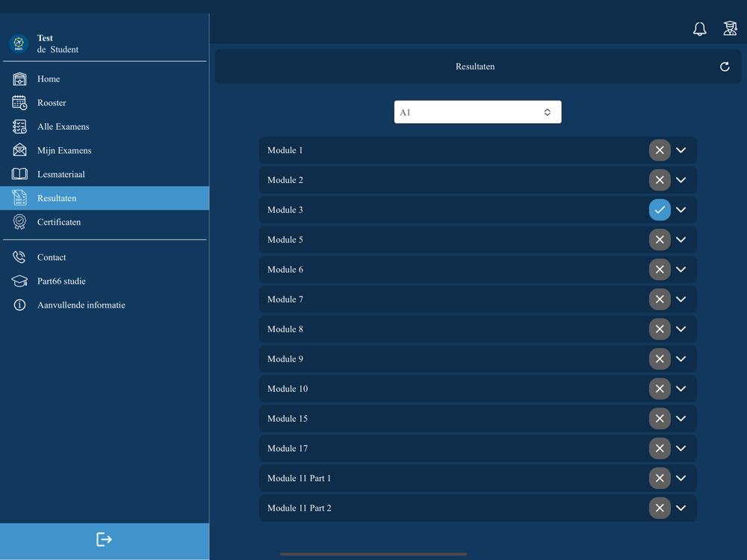Expand Module 11 Part 2 chevron

(681, 508)
